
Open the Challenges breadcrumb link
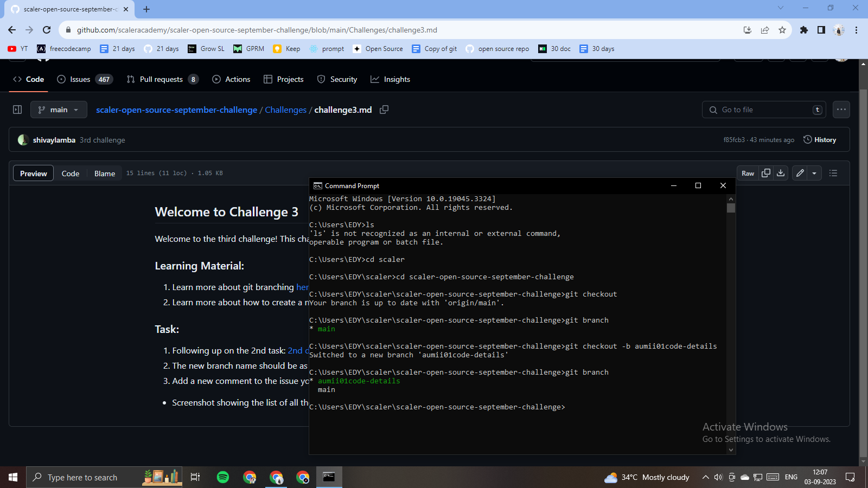point(285,109)
